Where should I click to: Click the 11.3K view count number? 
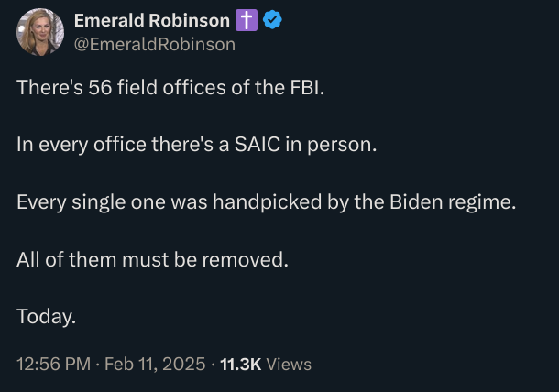point(241,364)
